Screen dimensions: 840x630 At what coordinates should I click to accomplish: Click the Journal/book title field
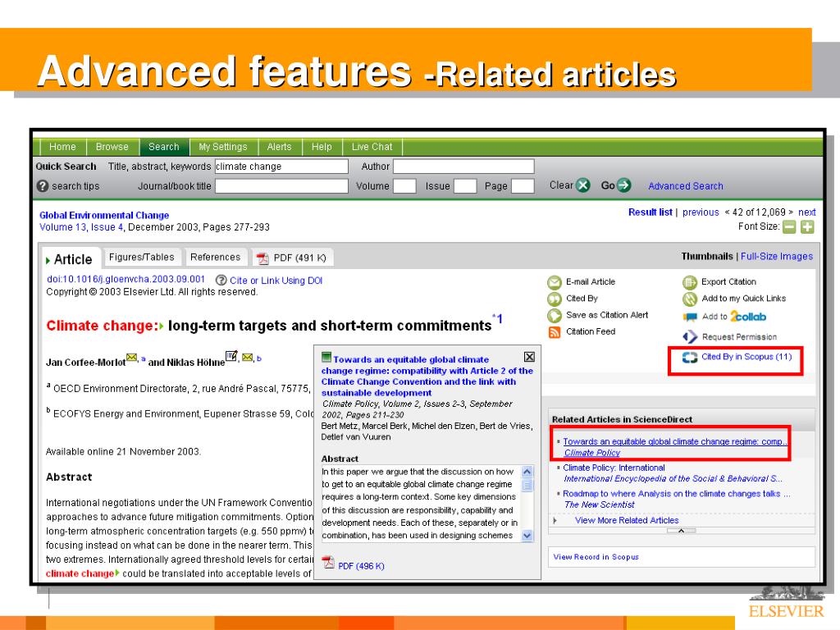point(281,186)
